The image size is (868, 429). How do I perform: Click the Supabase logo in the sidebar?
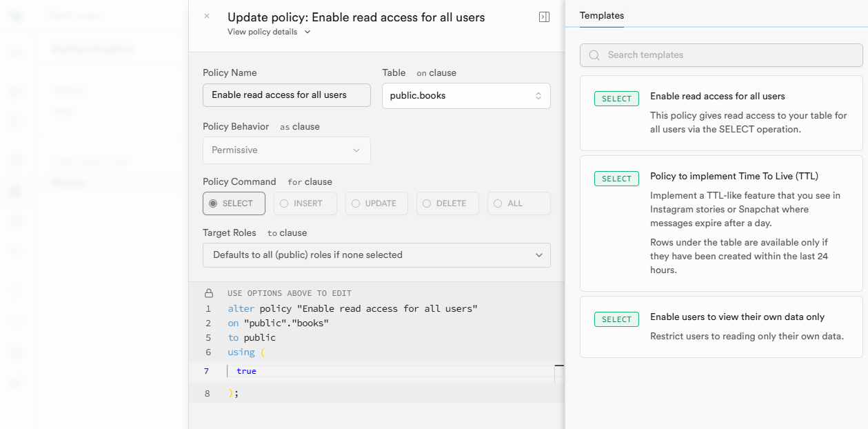tap(15, 14)
